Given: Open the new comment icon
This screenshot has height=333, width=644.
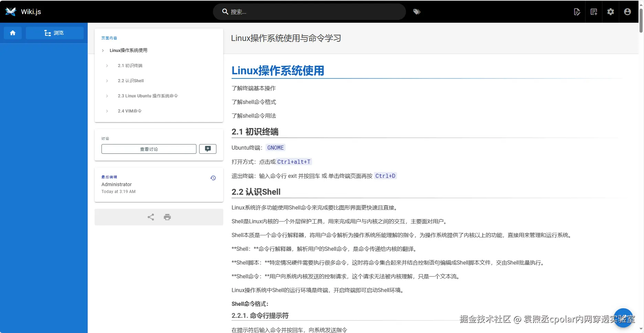Looking at the screenshot, I should (207, 149).
